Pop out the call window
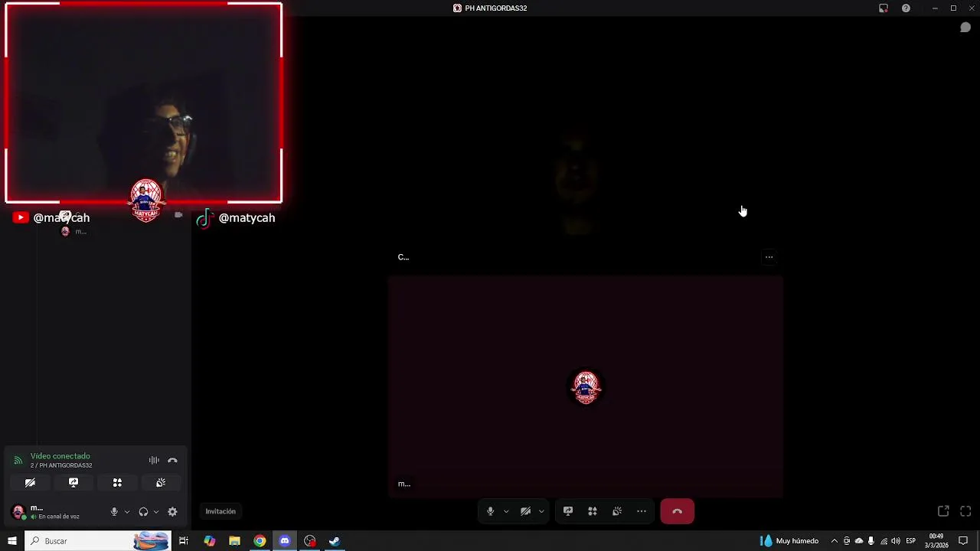 943,511
